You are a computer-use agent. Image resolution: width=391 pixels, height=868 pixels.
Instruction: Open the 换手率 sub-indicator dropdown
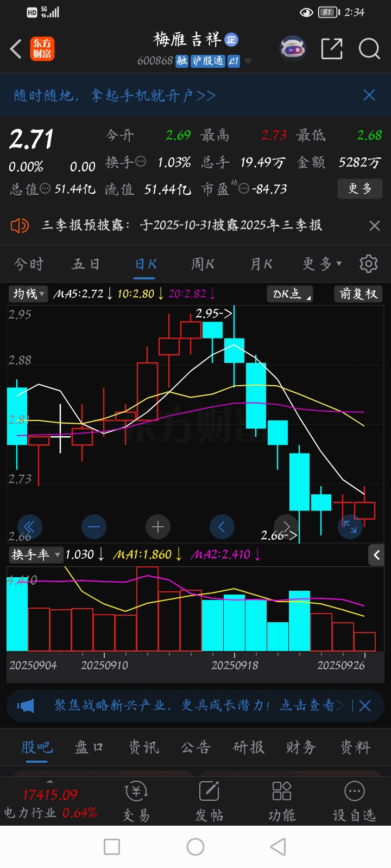35,554
